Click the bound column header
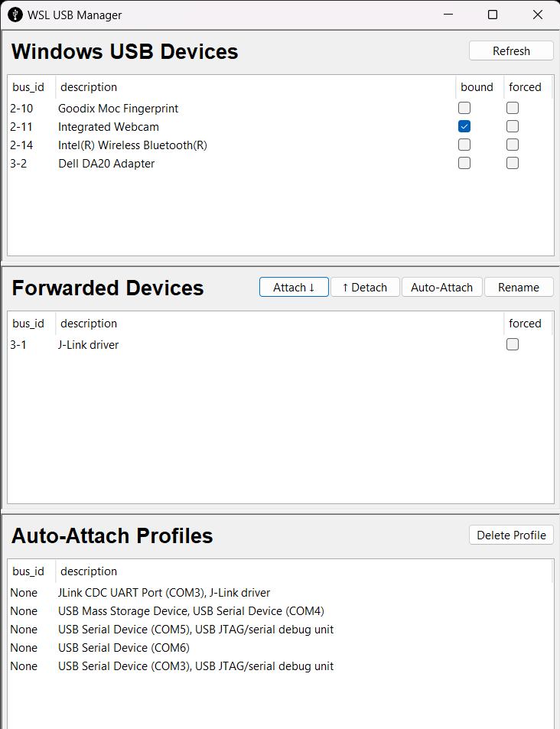 coord(480,87)
